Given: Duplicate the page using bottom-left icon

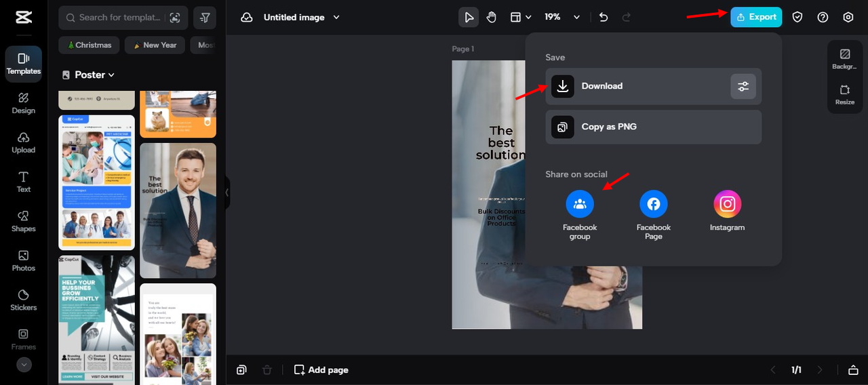Looking at the screenshot, I should 241,369.
